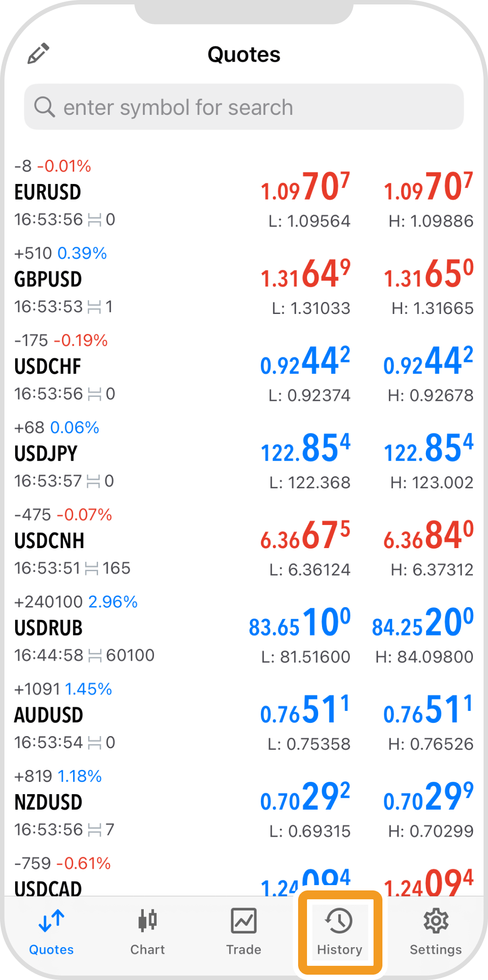
Task: Tap the Quotes screen title
Action: [244, 55]
